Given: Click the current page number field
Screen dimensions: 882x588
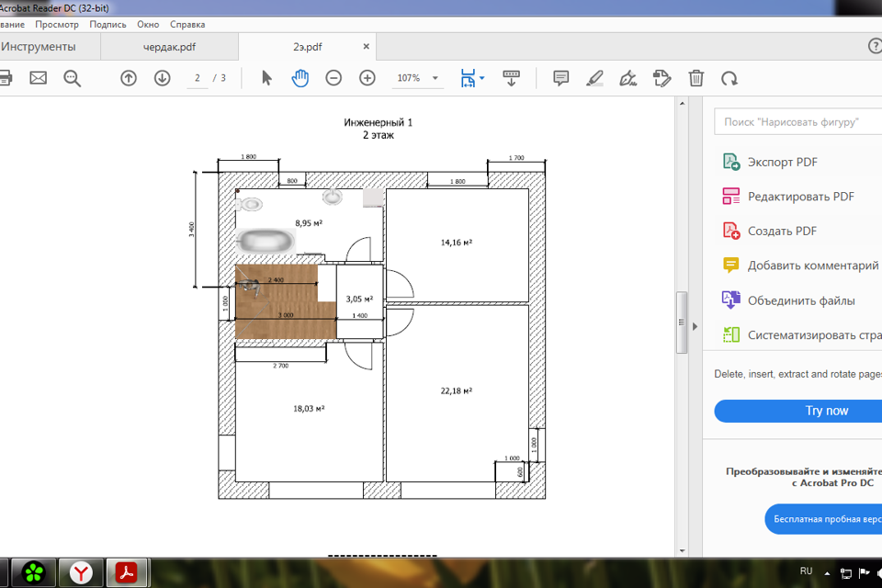Looking at the screenshot, I should pos(197,78).
